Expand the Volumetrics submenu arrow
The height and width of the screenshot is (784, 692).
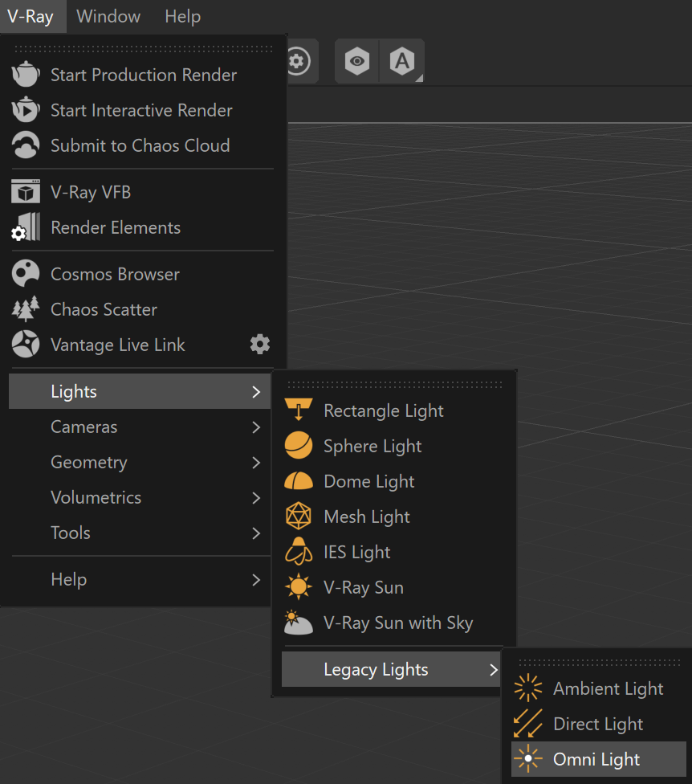(x=256, y=498)
